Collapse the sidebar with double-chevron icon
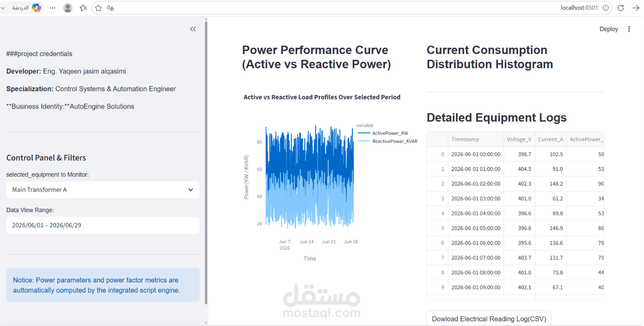 193,29
